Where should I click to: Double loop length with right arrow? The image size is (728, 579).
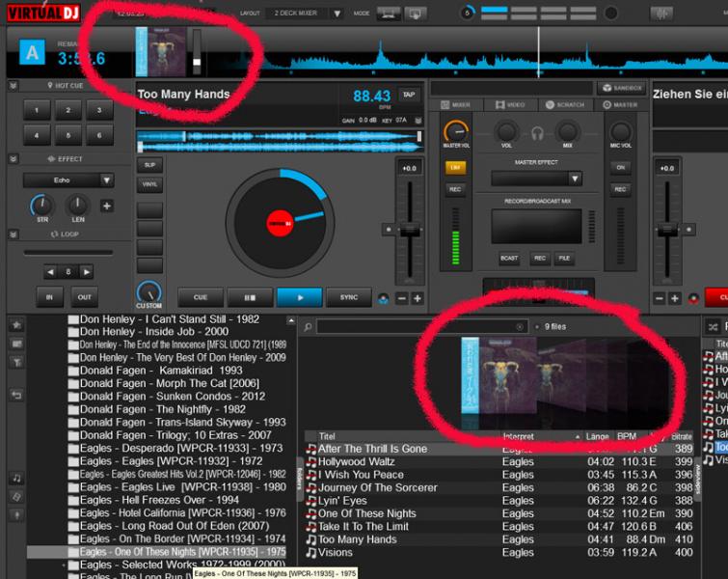click(87, 272)
